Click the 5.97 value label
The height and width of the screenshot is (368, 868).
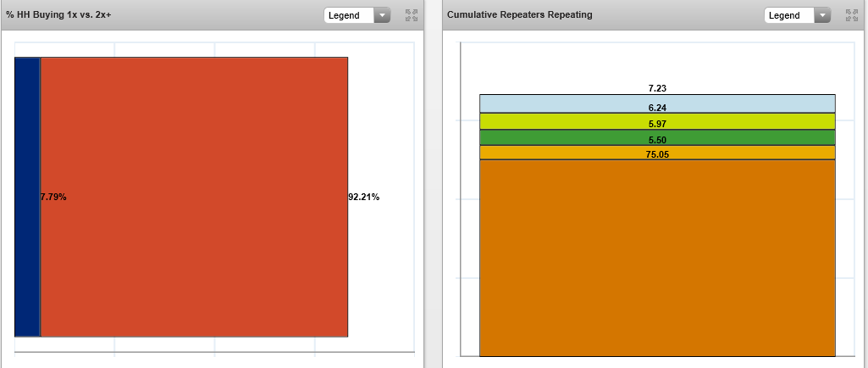(x=657, y=124)
